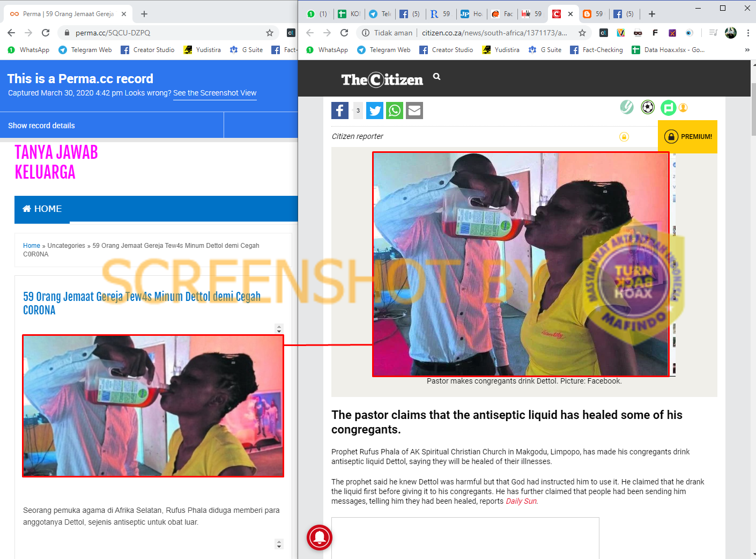Go back in the perma.cc window

11,33
